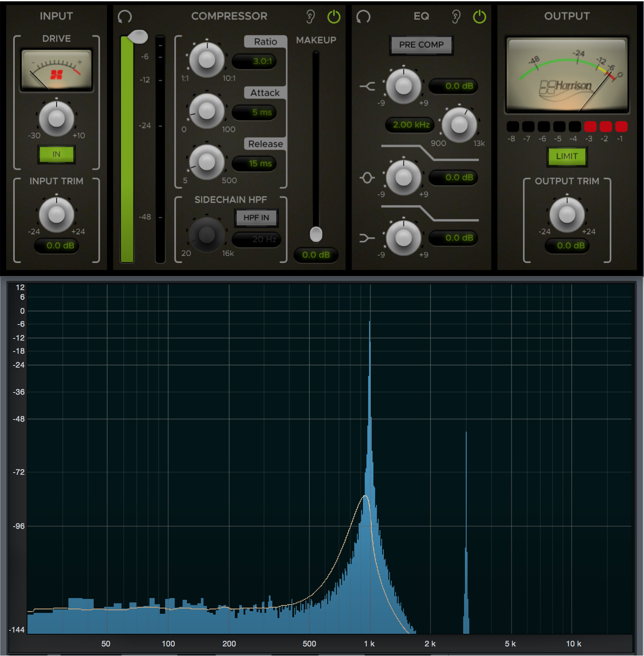The width and height of the screenshot is (644, 656).
Task: Click the "1 k" frequency axis label
Action: click(369, 644)
